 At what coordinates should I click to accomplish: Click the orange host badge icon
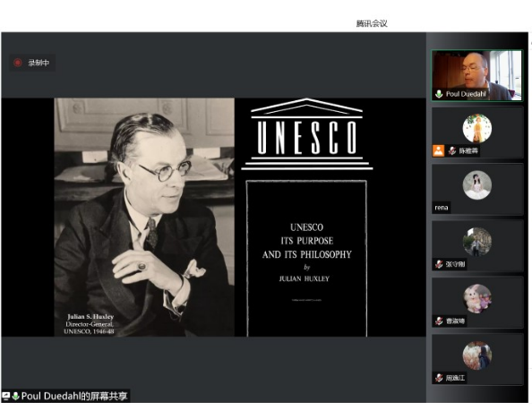point(438,150)
